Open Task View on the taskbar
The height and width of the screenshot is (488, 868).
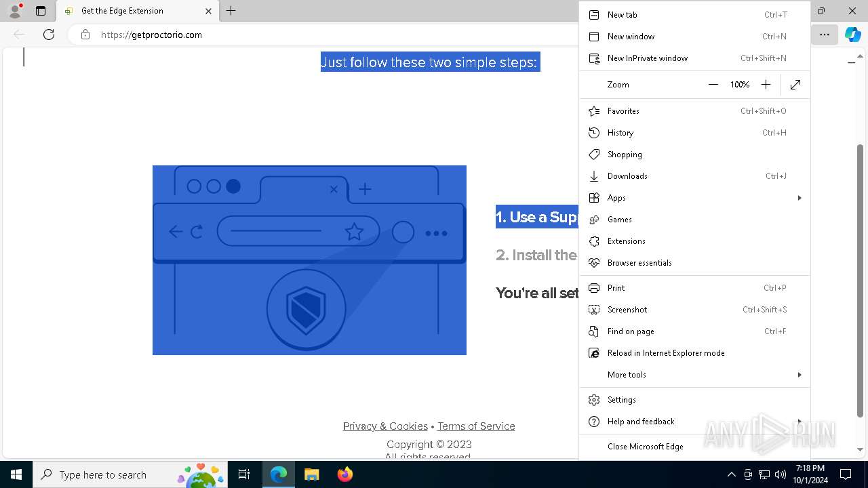[x=244, y=474]
